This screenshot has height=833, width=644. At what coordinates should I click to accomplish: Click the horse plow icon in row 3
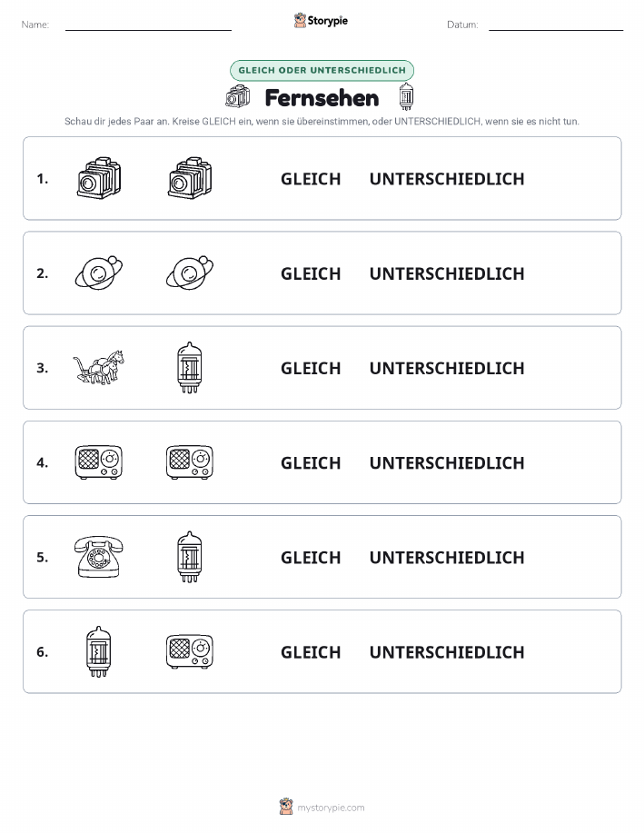(99, 367)
